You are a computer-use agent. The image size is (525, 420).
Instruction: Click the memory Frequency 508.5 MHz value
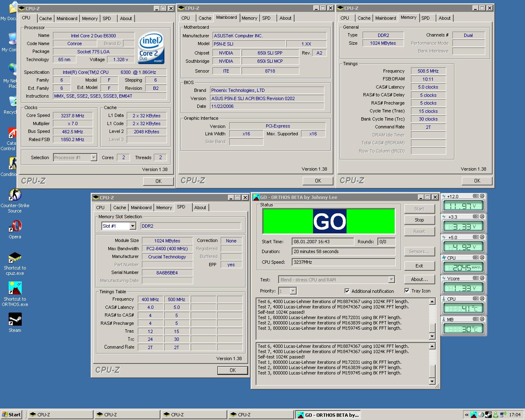pos(428,71)
